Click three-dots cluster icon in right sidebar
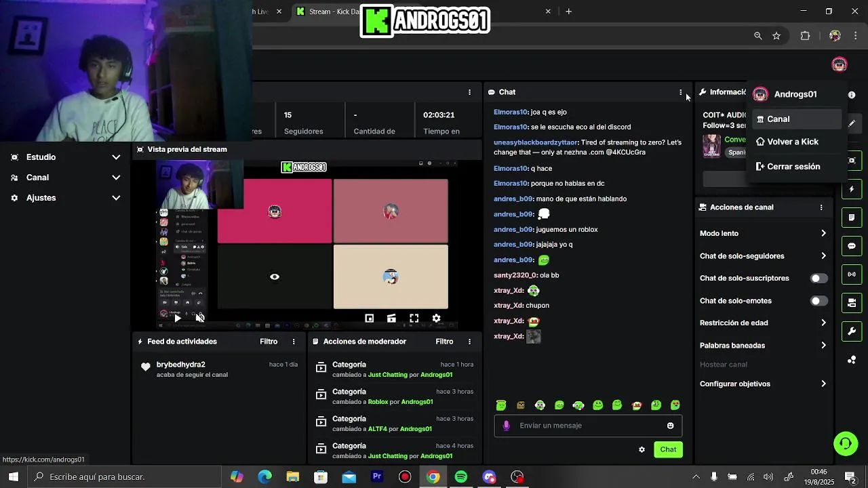The height and width of the screenshot is (488, 868). (x=852, y=360)
